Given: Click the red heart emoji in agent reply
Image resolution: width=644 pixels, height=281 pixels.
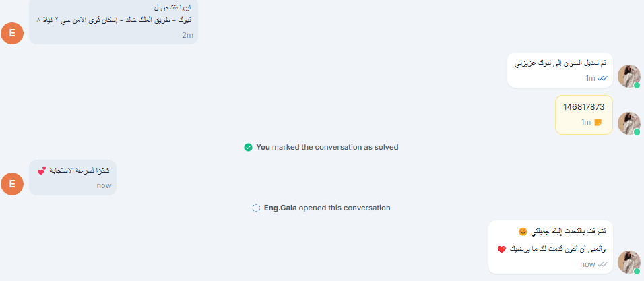Looking at the screenshot, I should coord(501,249).
